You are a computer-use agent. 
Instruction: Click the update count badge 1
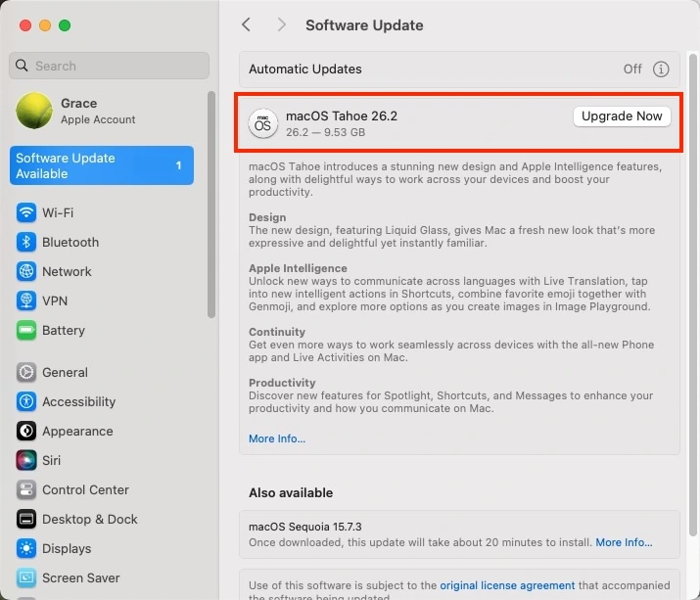point(178,165)
